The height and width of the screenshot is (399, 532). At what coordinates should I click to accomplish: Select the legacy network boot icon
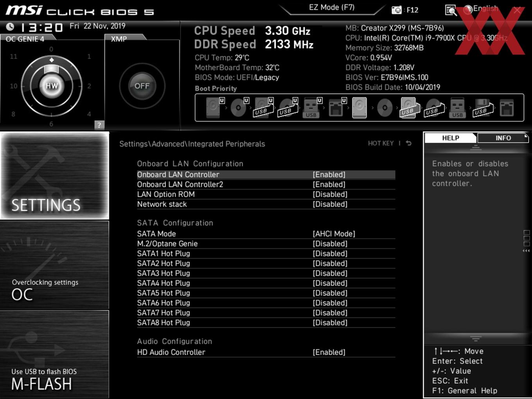507,108
